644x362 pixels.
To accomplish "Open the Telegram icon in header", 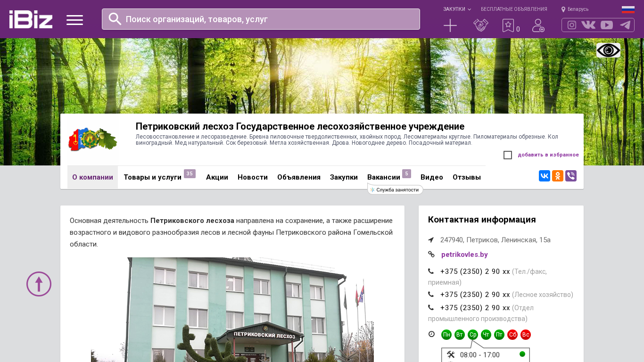I will pyautogui.click(x=625, y=25).
